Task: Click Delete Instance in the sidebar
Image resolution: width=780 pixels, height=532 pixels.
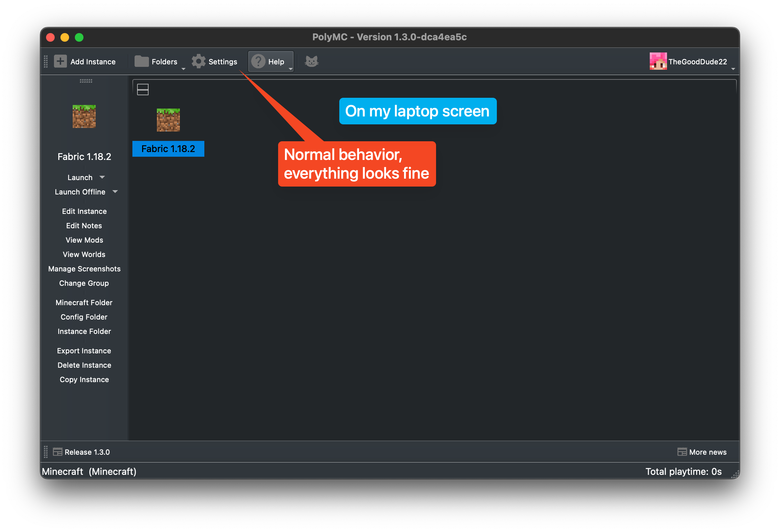Action: pyautogui.click(x=84, y=365)
